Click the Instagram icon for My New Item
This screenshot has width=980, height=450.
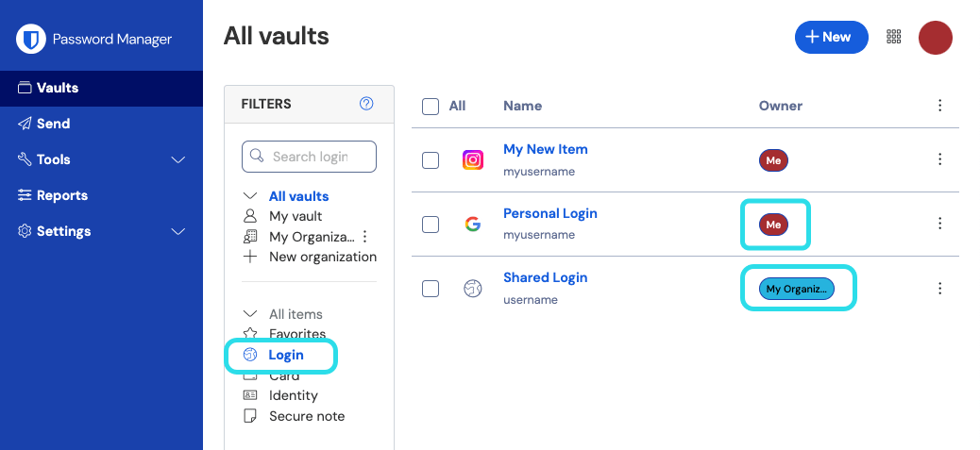pos(473,160)
